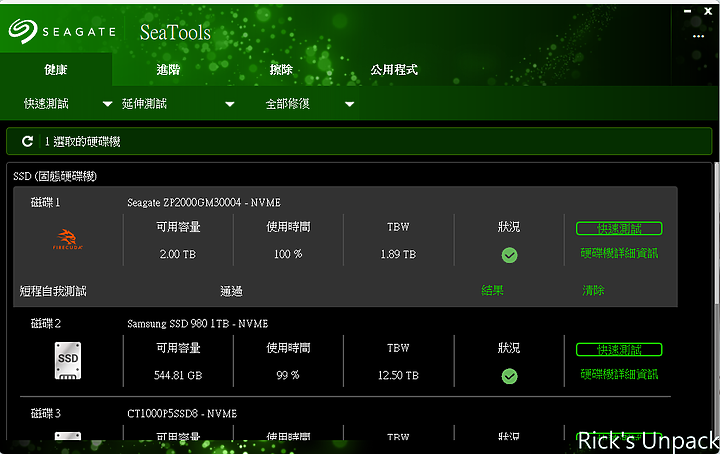Click the 短程自我測試 label

(53, 291)
